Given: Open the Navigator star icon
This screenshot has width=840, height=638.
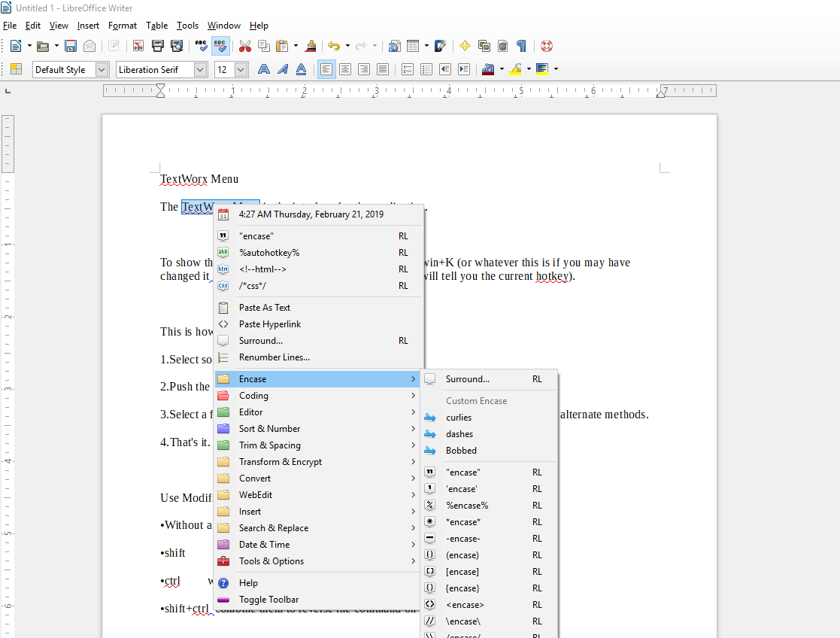Looking at the screenshot, I should pyautogui.click(x=465, y=46).
